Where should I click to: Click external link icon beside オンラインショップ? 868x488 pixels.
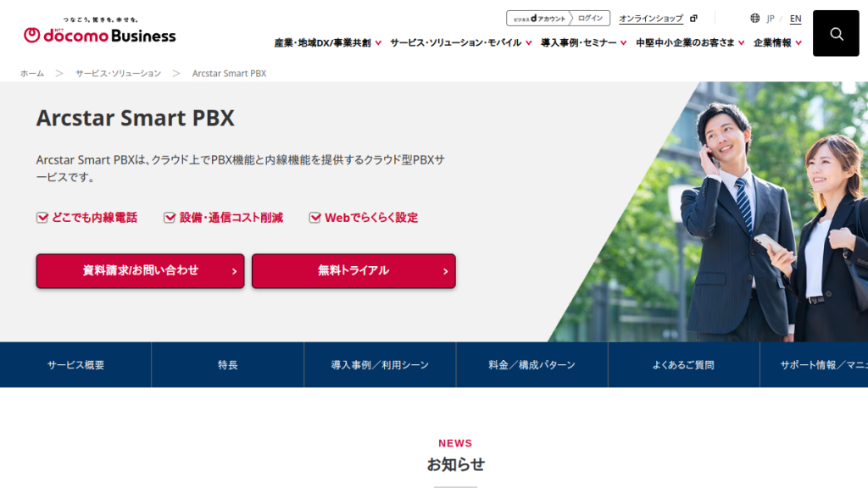click(693, 19)
